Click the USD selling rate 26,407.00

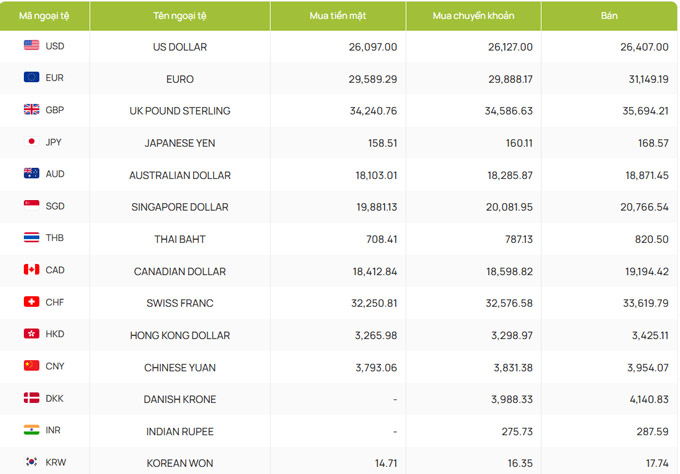coord(644,47)
